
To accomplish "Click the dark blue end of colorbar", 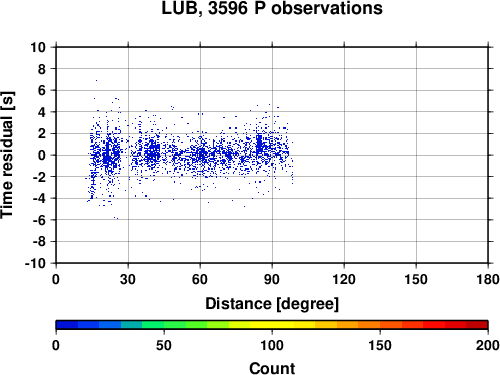I will (x=67, y=324).
